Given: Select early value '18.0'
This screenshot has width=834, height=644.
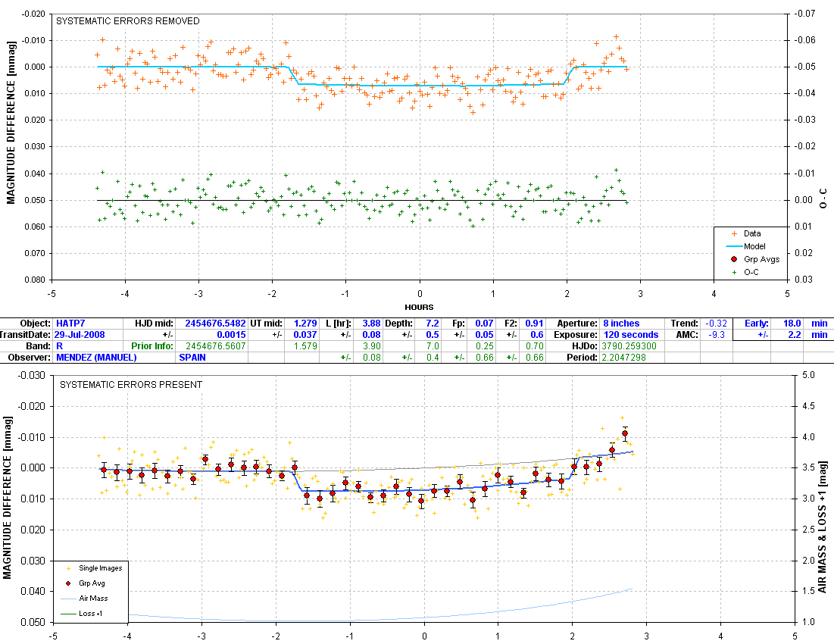Looking at the screenshot, I should click(x=792, y=324).
